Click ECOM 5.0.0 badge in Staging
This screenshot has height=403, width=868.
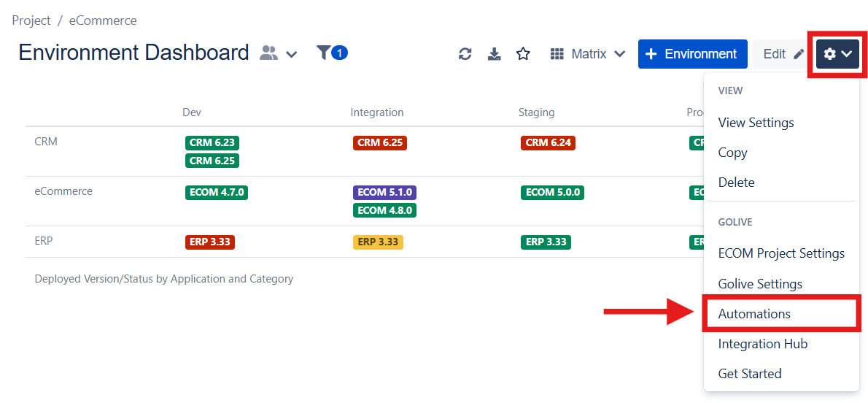point(552,192)
